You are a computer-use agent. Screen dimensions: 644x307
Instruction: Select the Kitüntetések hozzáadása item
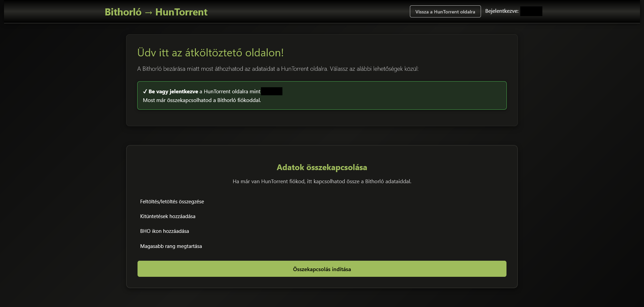(x=168, y=216)
